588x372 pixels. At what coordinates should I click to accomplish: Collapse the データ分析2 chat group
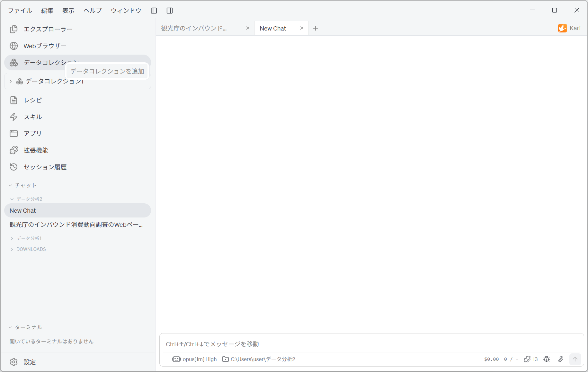coord(26,199)
